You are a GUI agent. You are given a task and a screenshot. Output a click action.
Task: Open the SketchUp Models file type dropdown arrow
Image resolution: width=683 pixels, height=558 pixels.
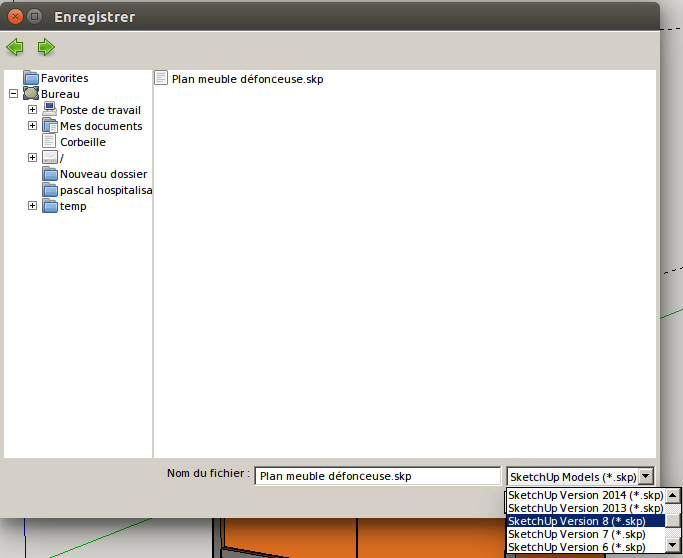click(x=647, y=476)
